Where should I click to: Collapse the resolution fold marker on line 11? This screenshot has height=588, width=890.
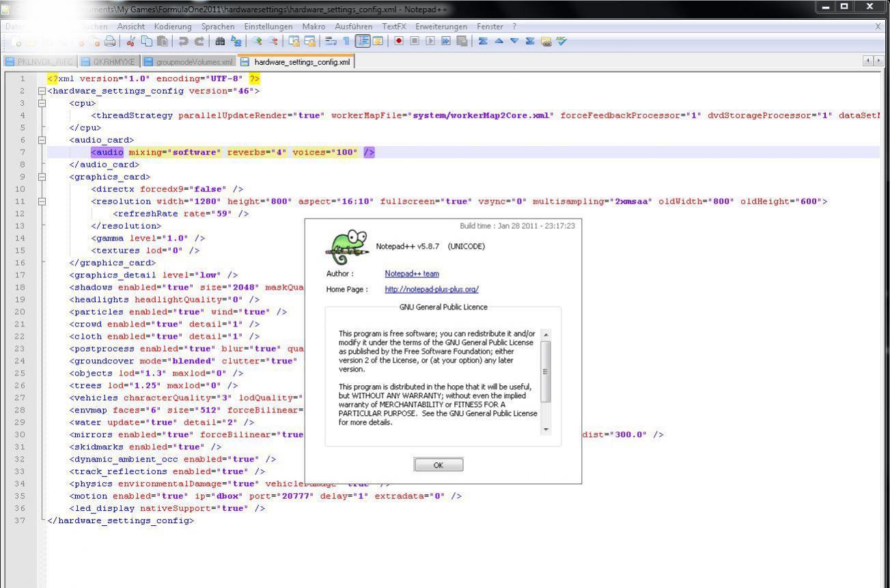[x=42, y=201]
